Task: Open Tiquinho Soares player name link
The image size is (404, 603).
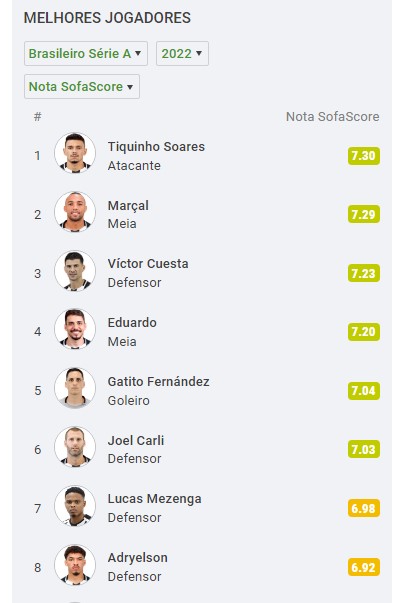Action: tap(156, 147)
